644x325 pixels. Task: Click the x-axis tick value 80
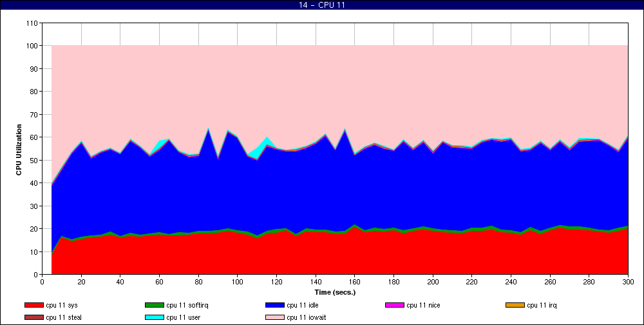(198, 282)
